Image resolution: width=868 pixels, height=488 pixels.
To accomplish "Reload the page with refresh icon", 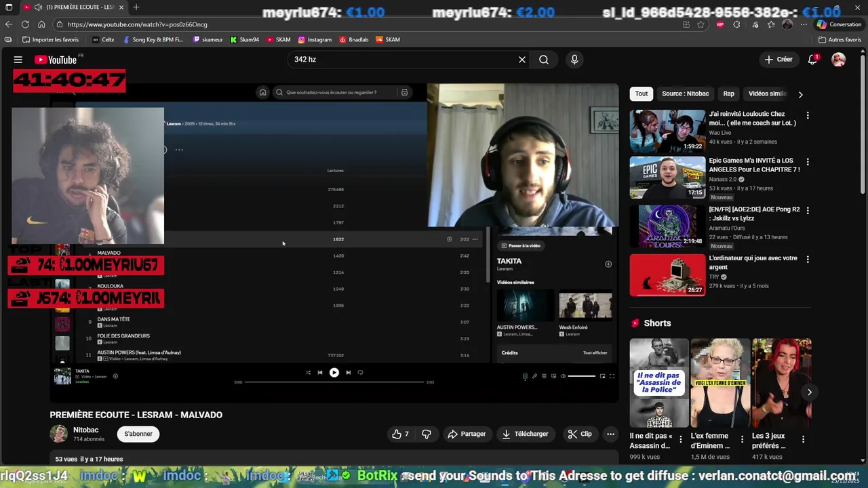I will [25, 24].
